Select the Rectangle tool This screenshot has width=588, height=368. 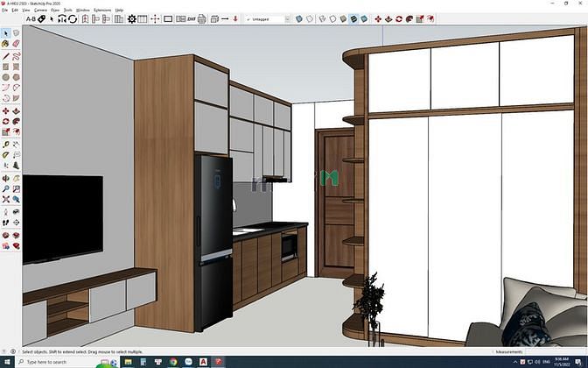tap(5, 67)
